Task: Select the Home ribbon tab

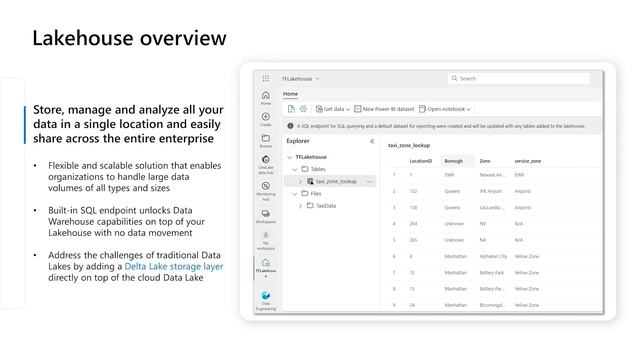Action: 290,94
